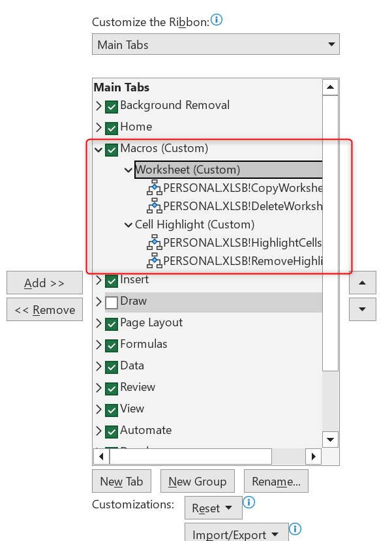This screenshot has height=541, width=392.
Task: Create a New Tab
Action: 121,481
